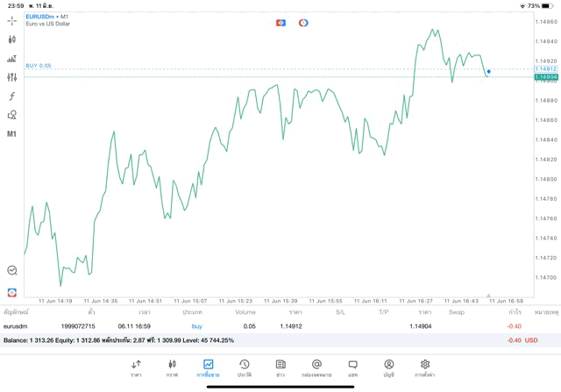Sort positions by the Volume column header
Screen dimensions: 561x392
point(245,312)
